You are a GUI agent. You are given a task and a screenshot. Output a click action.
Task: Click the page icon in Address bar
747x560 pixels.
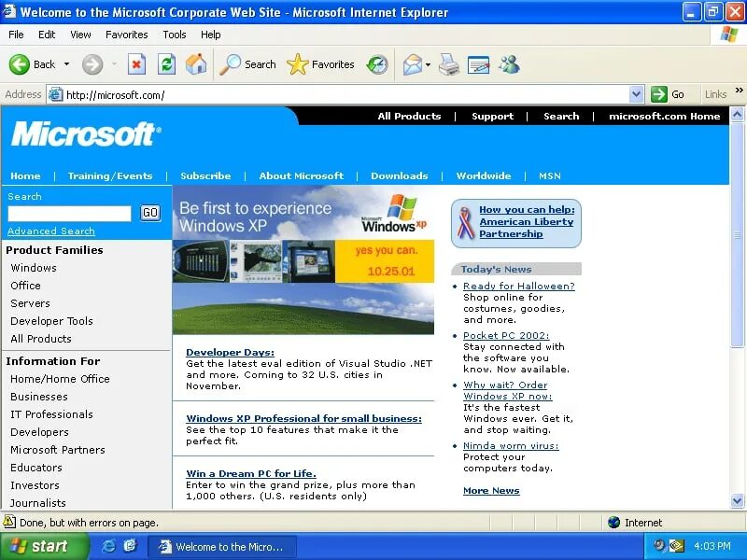(56, 94)
